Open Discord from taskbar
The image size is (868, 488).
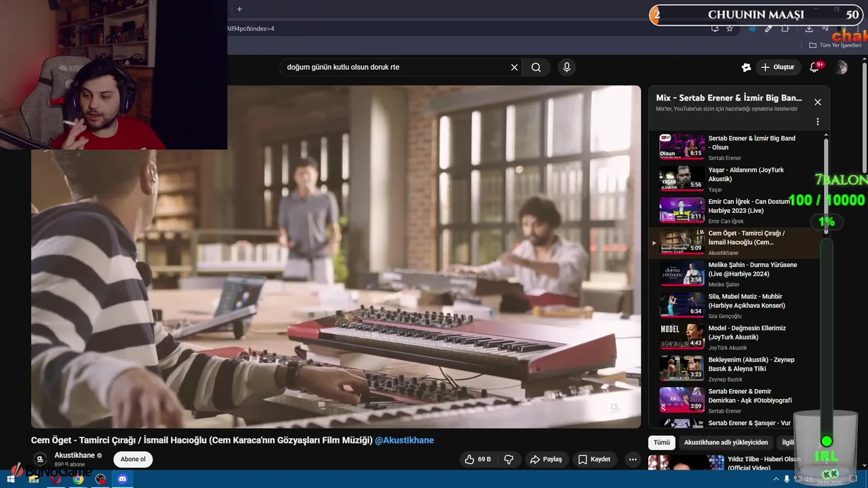tap(123, 479)
